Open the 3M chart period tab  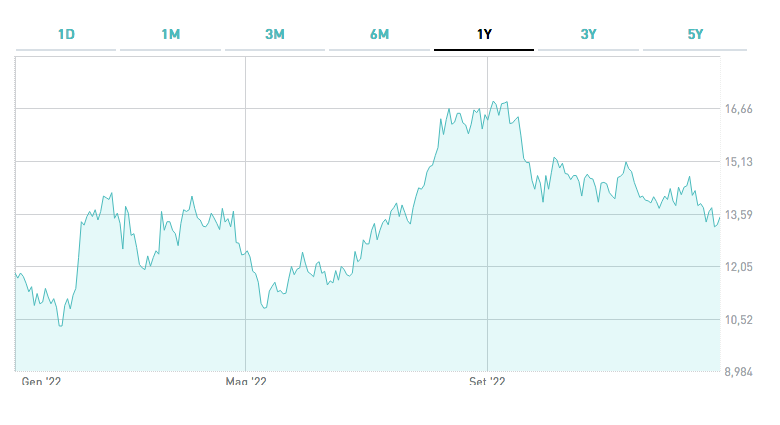(x=275, y=35)
